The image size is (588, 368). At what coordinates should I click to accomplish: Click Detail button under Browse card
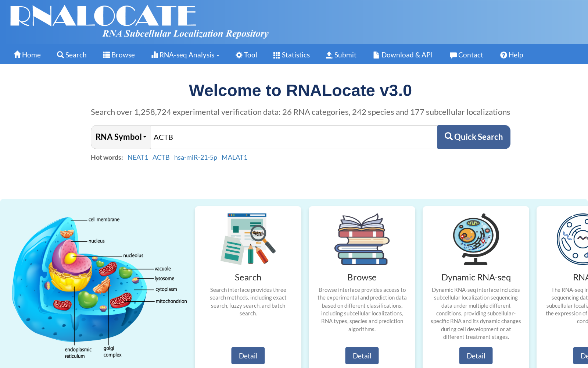pyautogui.click(x=362, y=356)
